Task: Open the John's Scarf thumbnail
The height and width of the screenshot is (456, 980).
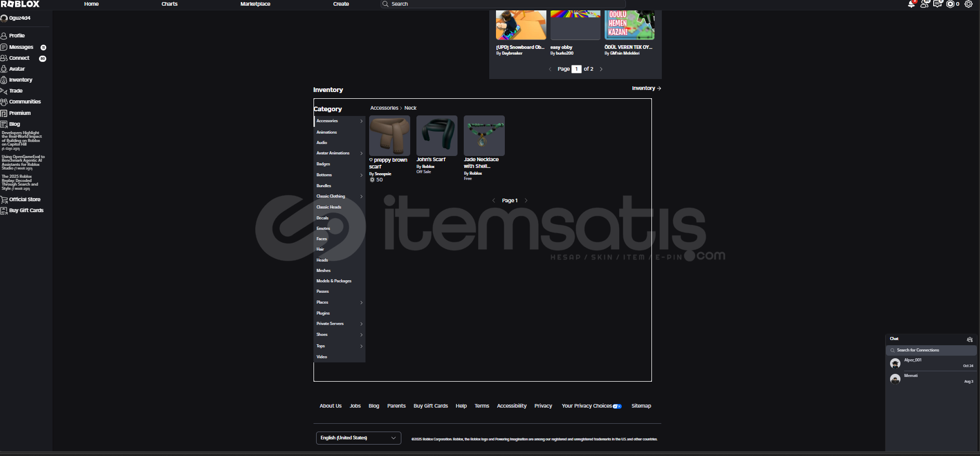Action: tap(437, 136)
